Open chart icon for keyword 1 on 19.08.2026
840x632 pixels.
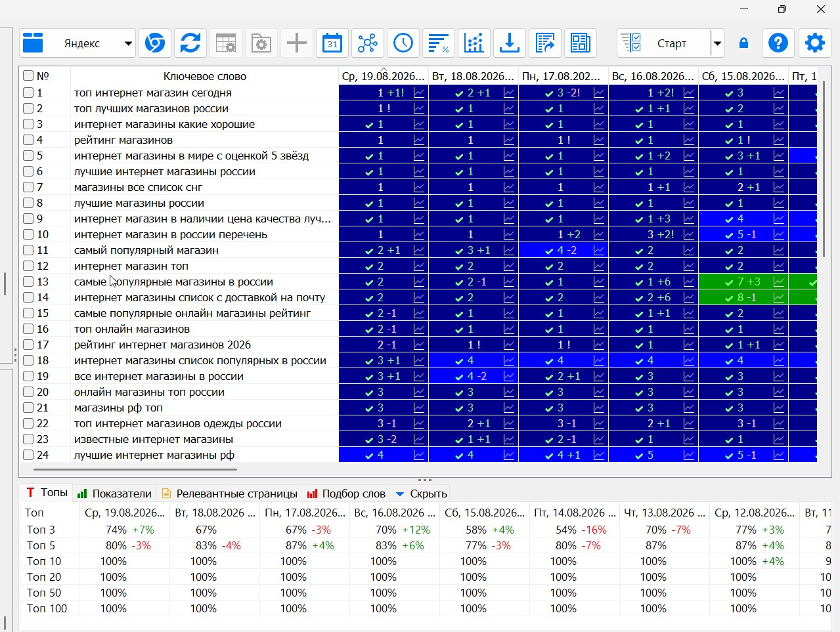pyautogui.click(x=419, y=93)
